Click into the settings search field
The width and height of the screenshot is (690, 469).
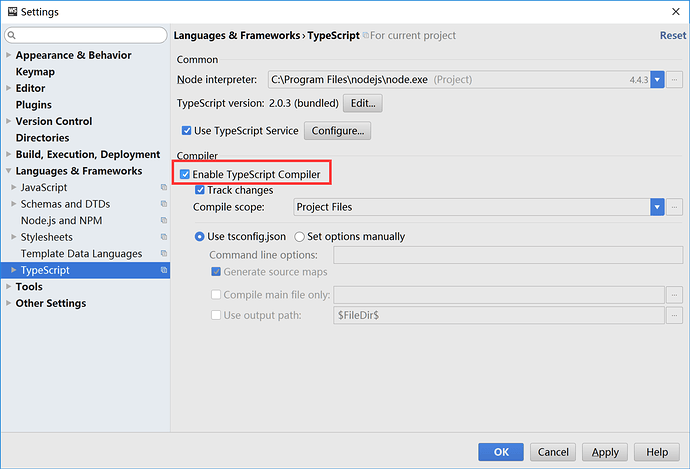(90, 36)
